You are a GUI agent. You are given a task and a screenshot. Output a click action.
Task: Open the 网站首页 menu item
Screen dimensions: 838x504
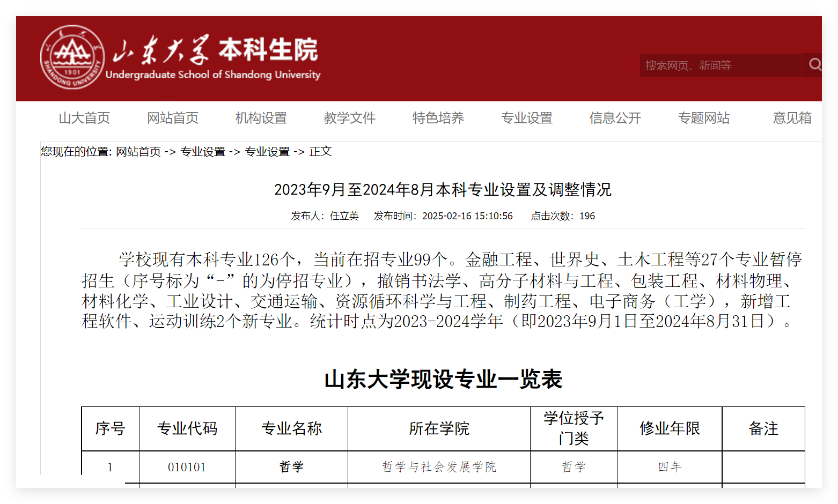pyautogui.click(x=173, y=118)
